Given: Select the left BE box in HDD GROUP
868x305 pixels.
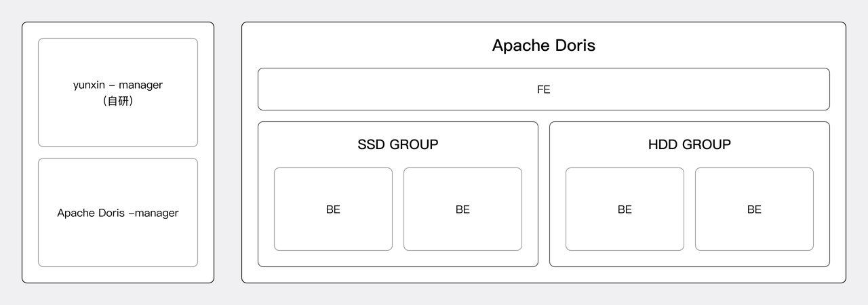Looking at the screenshot, I should click(625, 230).
